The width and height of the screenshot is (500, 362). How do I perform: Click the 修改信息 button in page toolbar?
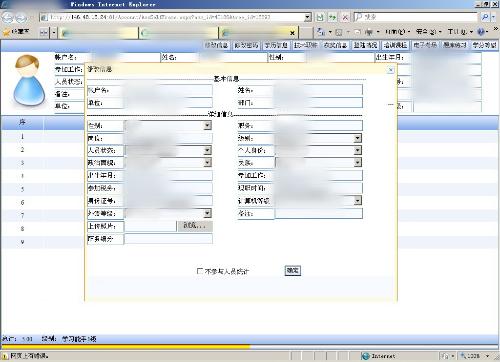[x=216, y=45]
